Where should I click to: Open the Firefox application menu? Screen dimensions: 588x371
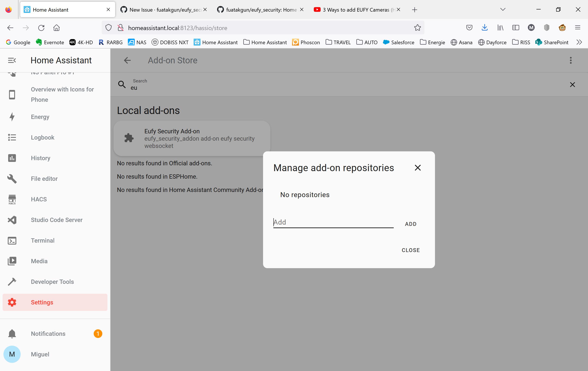point(577,28)
